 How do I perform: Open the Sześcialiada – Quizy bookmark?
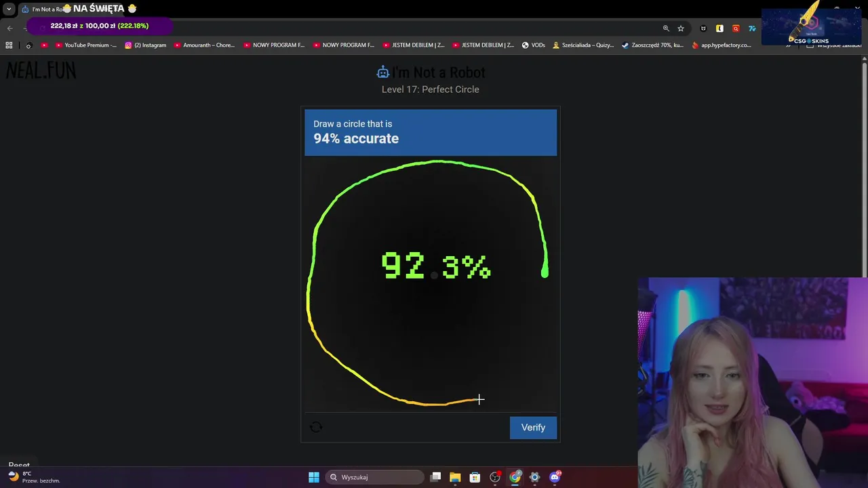(583, 45)
